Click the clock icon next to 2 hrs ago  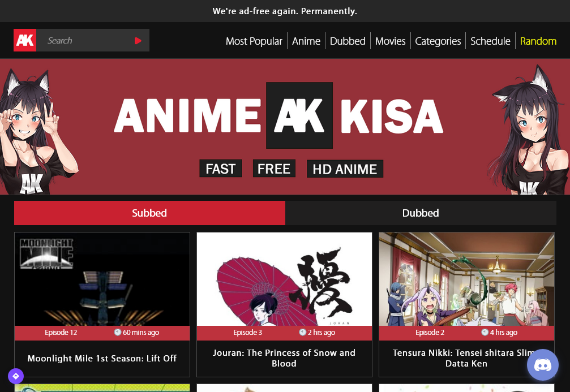tap(302, 332)
